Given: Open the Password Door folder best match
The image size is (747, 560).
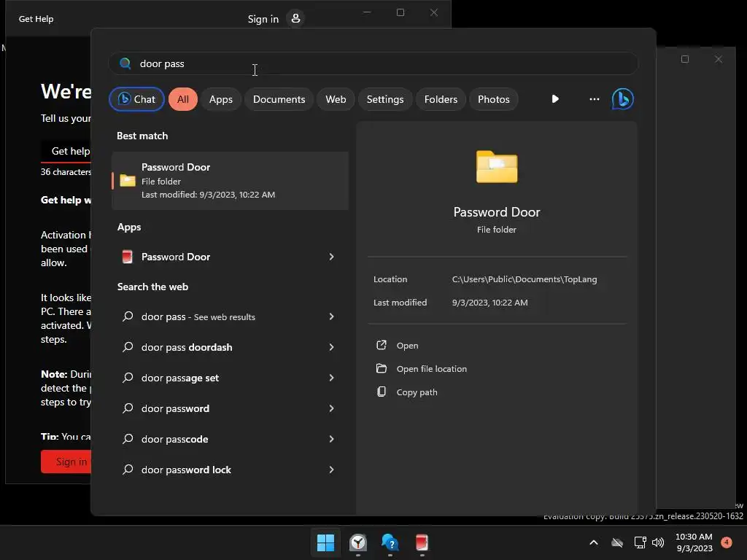Looking at the screenshot, I should click(x=230, y=181).
